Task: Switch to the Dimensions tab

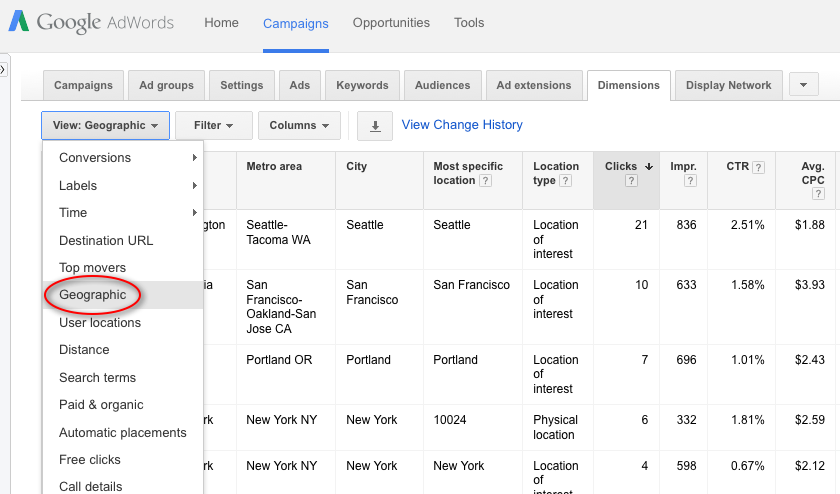Action: coord(628,85)
